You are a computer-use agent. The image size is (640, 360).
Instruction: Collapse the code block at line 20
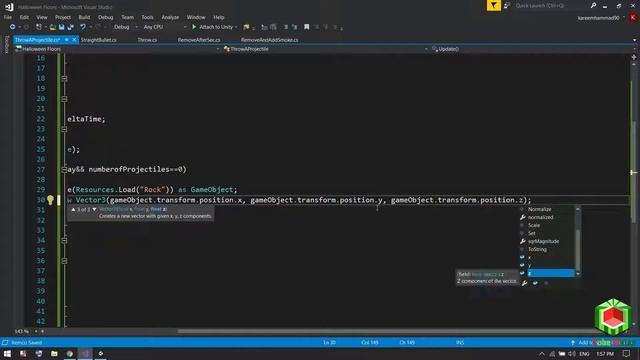pos(64,99)
